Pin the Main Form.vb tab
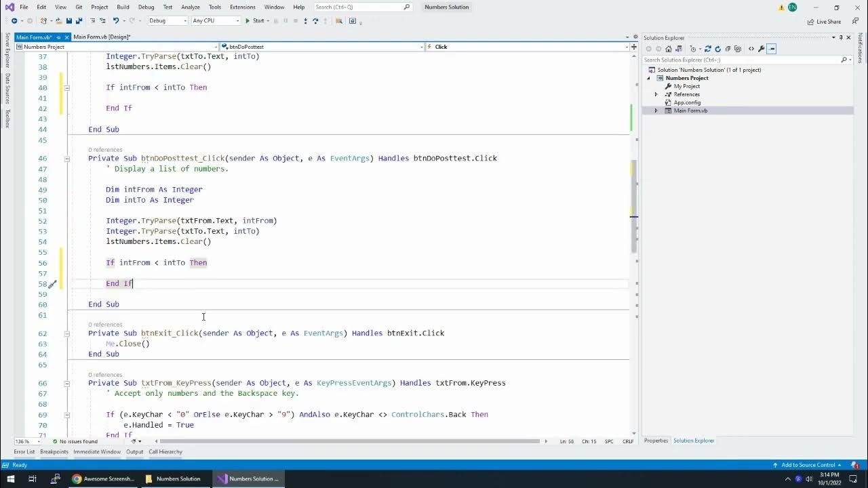The width and height of the screenshot is (868, 488). (x=59, y=37)
